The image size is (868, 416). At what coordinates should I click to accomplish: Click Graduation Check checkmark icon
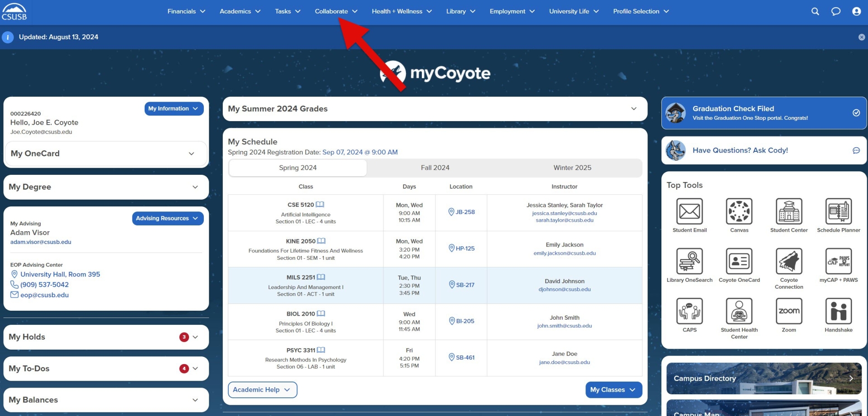pyautogui.click(x=856, y=113)
